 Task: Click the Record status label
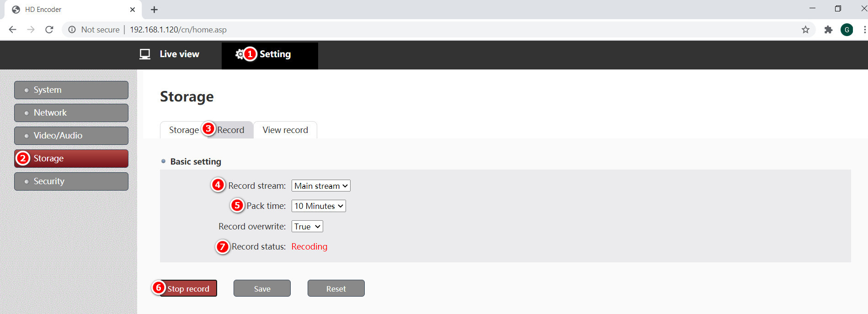point(259,247)
